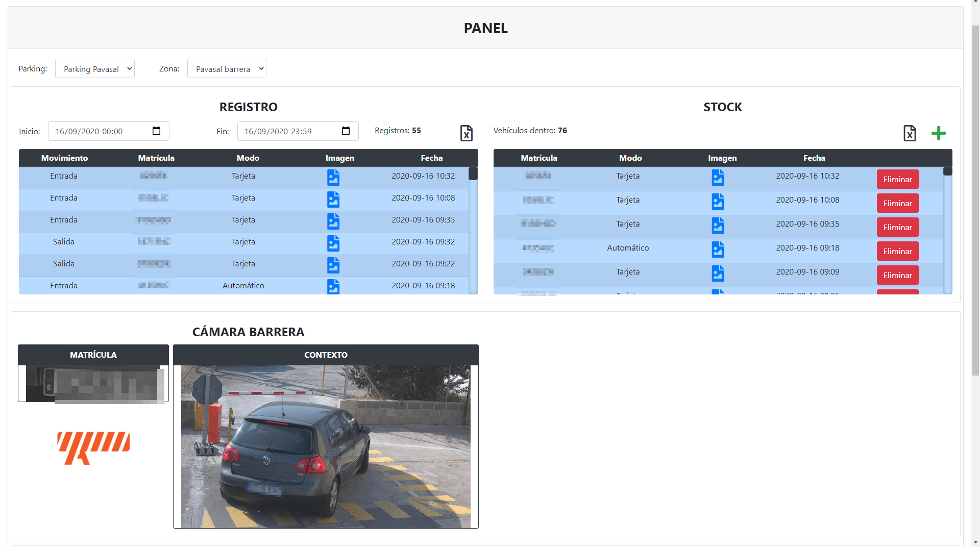Open image for 09:22 Salida record
Screen dimensions: 980x547
pyautogui.click(x=333, y=265)
